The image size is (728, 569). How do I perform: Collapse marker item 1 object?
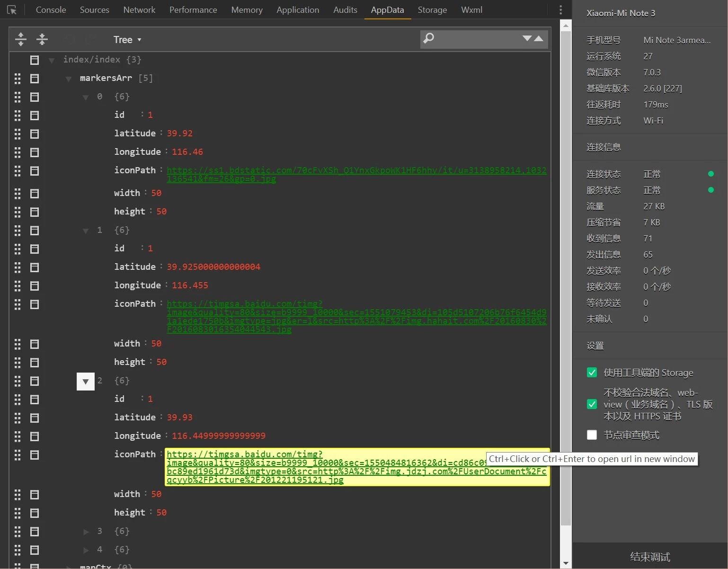[x=86, y=231]
